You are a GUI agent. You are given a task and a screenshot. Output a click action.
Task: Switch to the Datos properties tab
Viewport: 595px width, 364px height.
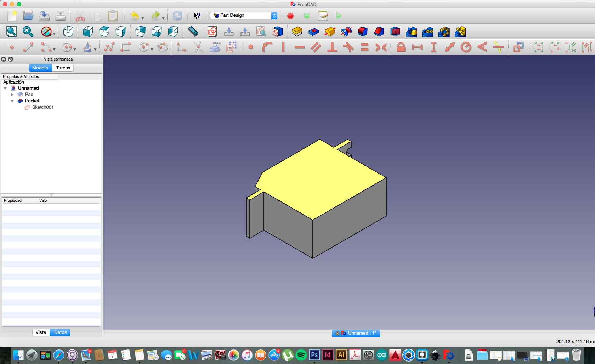[x=60, y=332]
